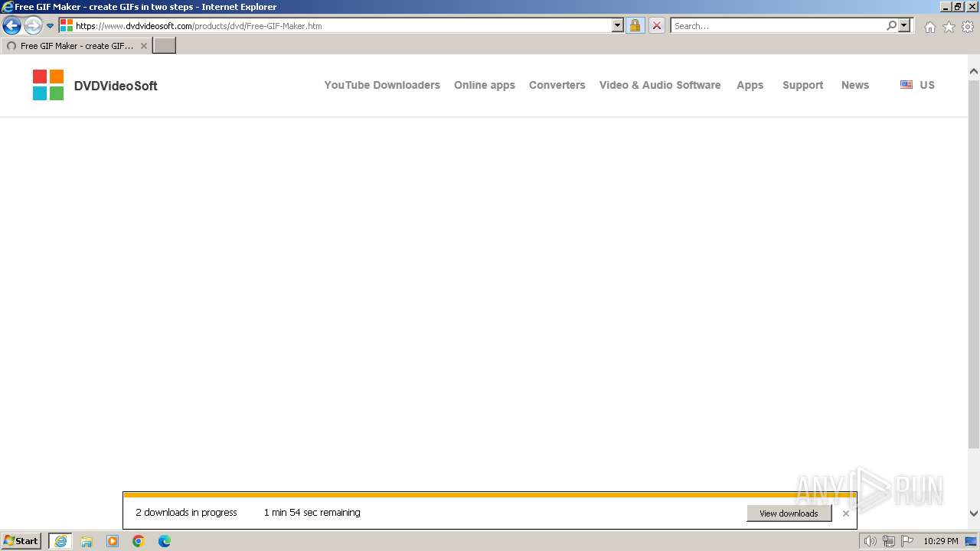The image size is (980, 551).
Task: Go to the News page
Action: pos(855,85)
